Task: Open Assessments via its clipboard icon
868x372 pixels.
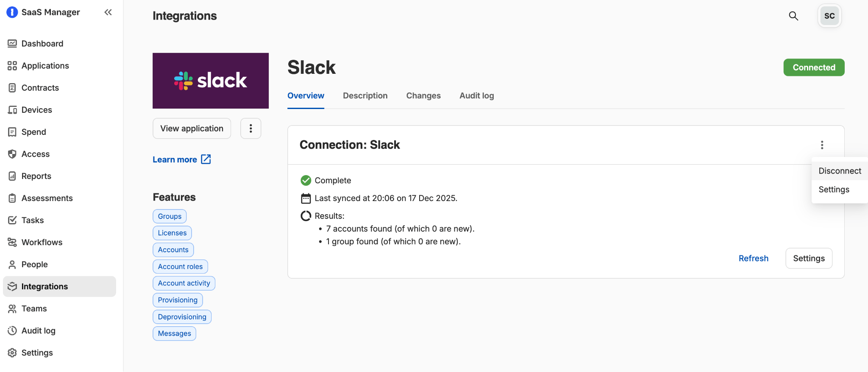Action: (12, 198)
